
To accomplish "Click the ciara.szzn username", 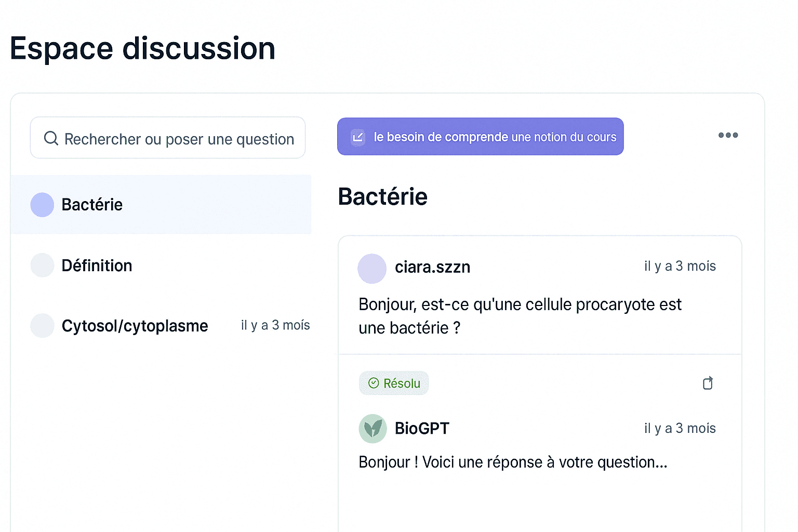I will pos(432,267).
